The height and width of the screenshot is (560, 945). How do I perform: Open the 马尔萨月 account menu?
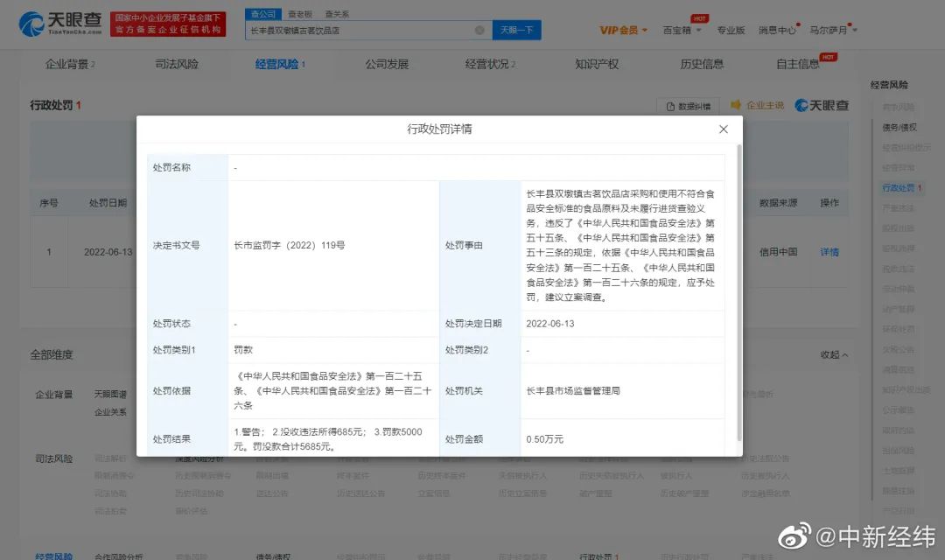pyautogui.click(x=832, y=30)
